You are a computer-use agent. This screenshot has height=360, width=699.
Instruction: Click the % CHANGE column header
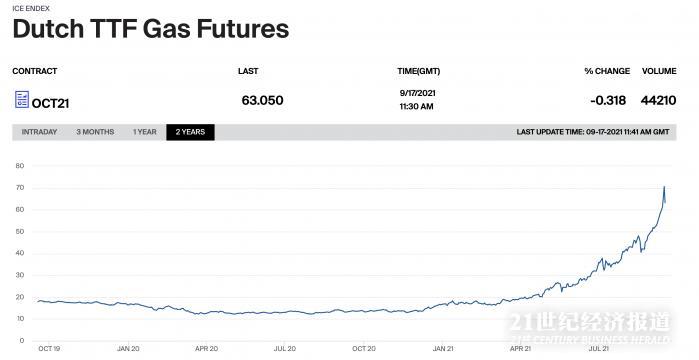coord(607,71)
